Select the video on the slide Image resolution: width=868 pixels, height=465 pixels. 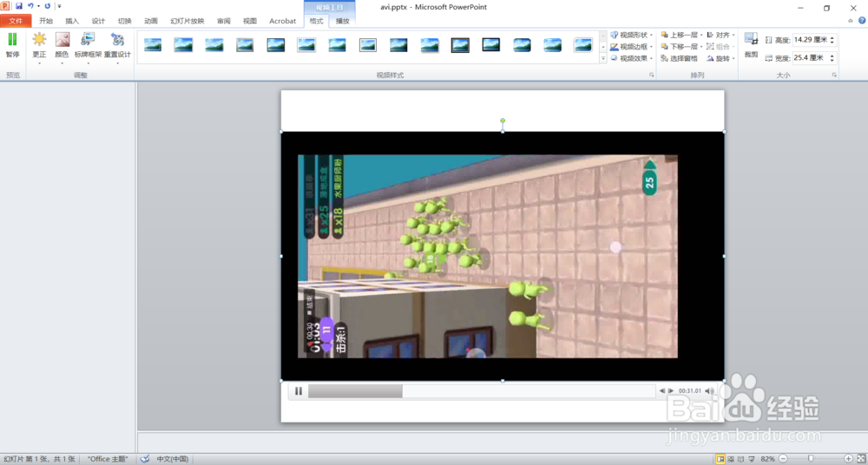coord(503,256)
